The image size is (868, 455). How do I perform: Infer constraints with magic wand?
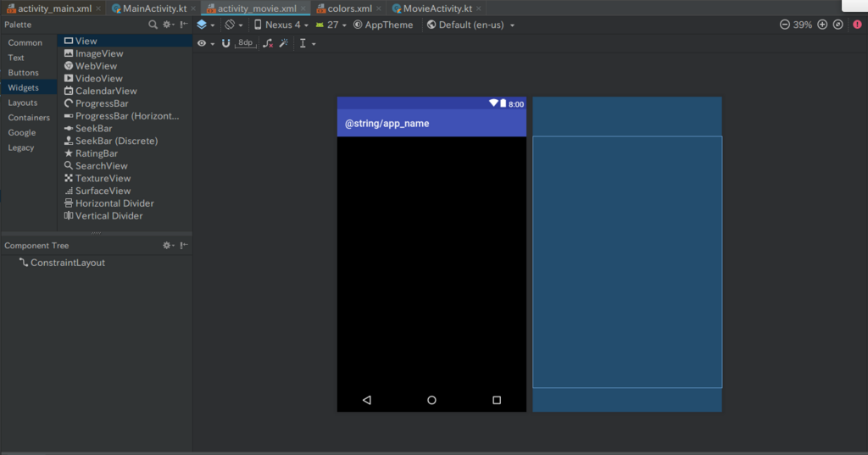283,43
